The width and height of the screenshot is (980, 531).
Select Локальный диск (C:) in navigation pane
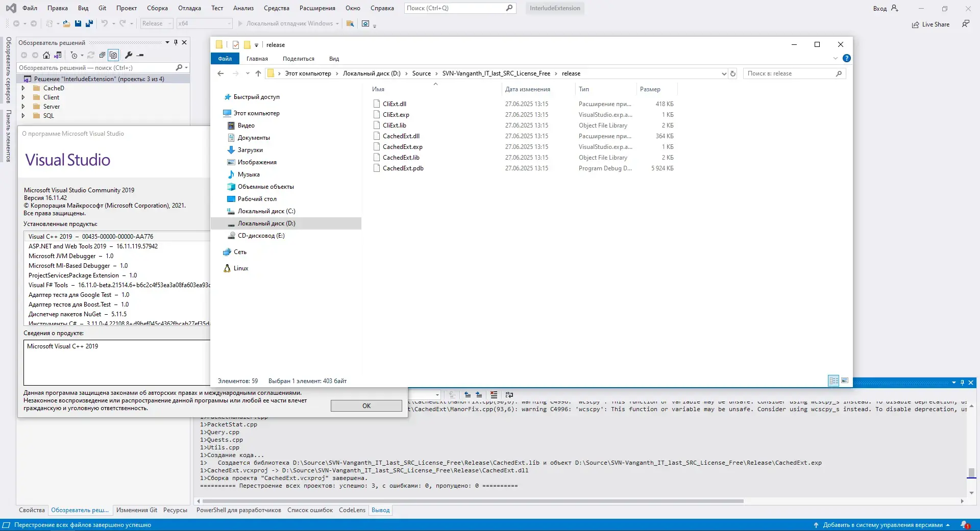coord(266,211)
